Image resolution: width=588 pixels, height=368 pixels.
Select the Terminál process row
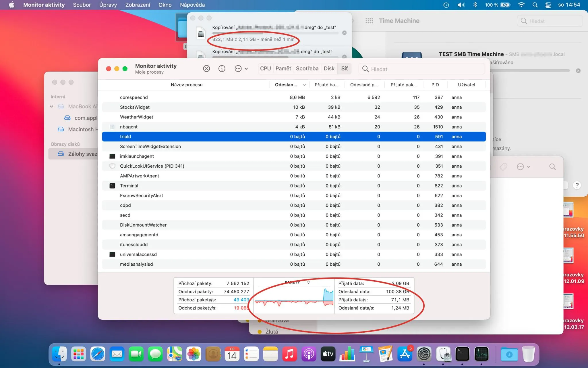tap(294, 186)
